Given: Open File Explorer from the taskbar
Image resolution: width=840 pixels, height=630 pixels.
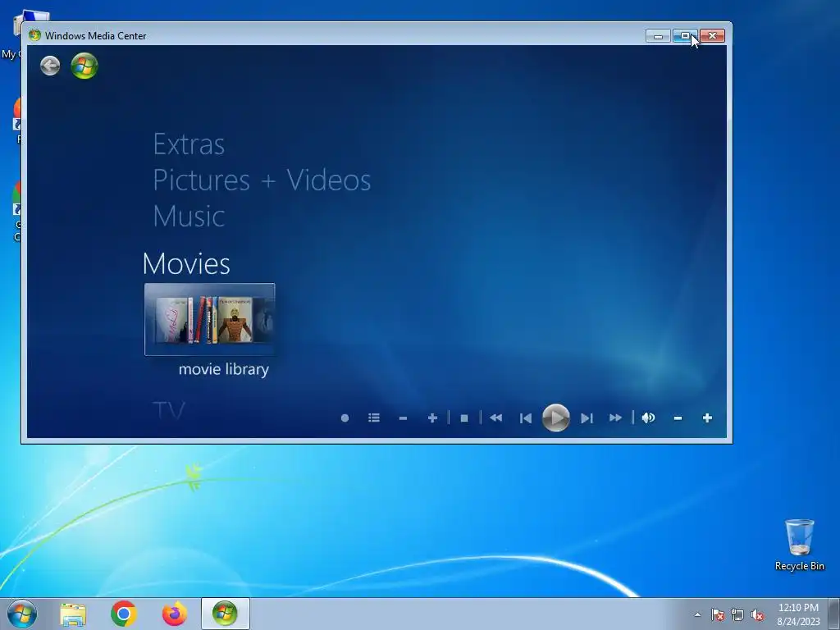Looking at the screenshot, I should [x=73, y=614].
